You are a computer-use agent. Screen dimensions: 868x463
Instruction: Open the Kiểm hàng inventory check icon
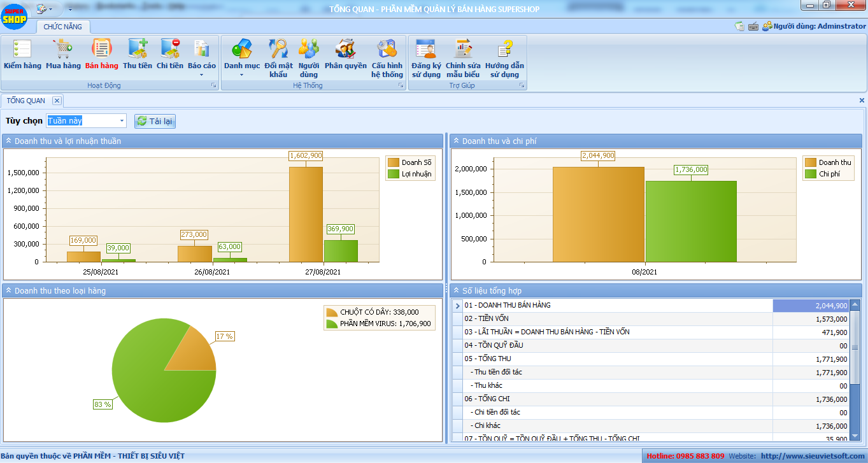coord(22,49)
